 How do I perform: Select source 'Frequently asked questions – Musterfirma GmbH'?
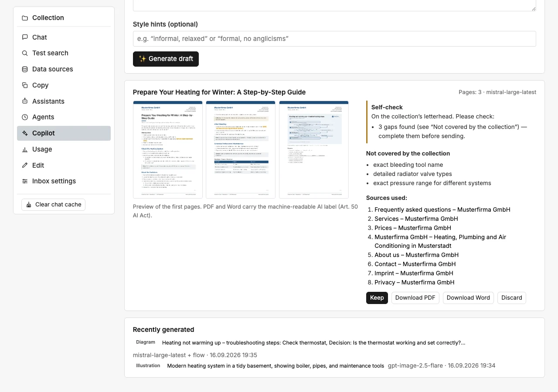coord(442,210)
